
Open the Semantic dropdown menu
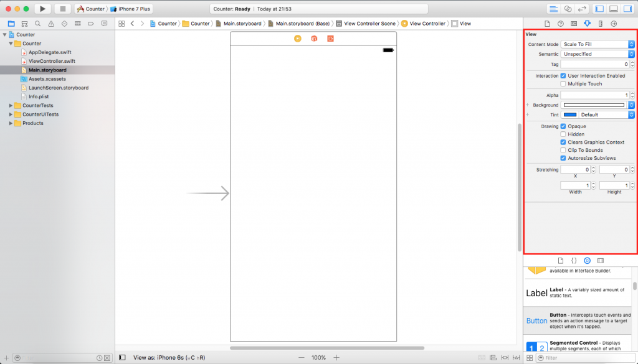[x=598, y=54]
